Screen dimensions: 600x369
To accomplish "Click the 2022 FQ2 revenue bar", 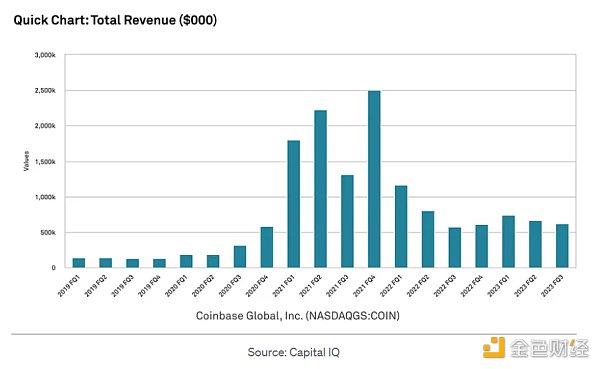I will 428,239.
